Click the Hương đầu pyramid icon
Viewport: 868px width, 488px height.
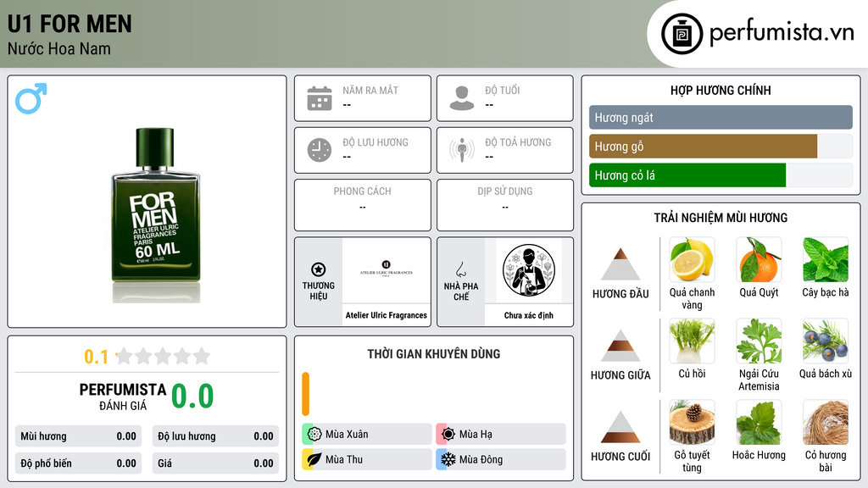620,264
